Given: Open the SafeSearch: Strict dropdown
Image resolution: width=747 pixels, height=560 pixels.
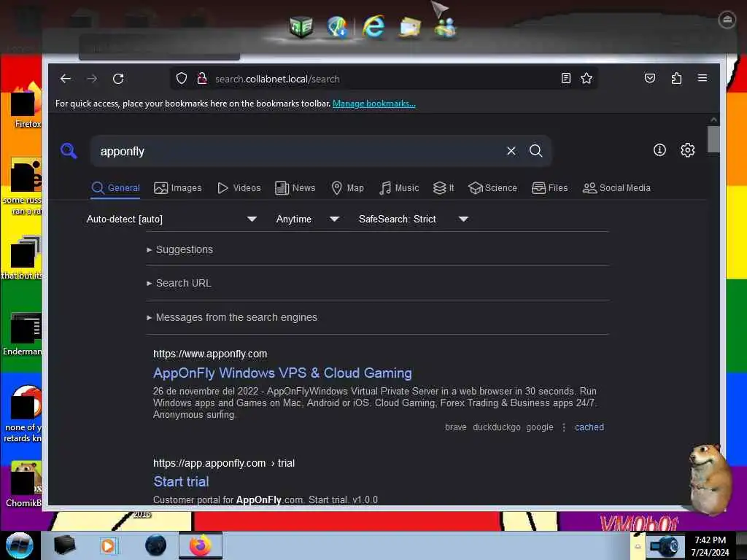Looking at the screenshot, I should coord(414,219).
